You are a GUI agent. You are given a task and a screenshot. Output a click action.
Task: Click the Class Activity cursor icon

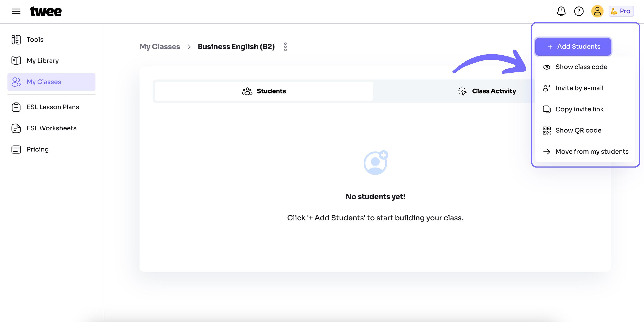pos(462,91)
